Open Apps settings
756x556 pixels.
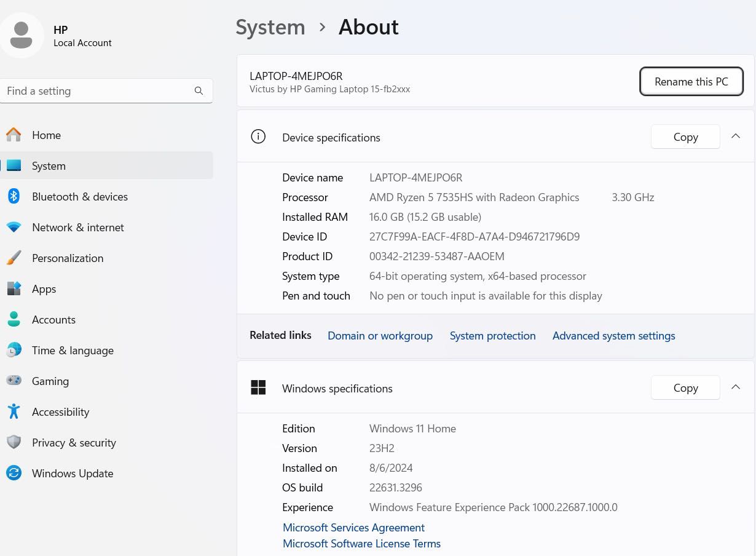(106, 288)
